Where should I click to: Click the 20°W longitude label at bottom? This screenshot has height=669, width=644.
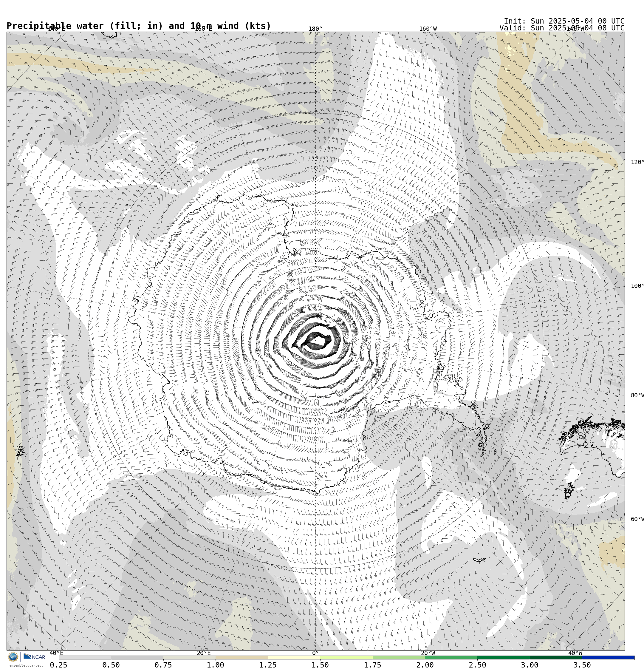click(428, 653)
